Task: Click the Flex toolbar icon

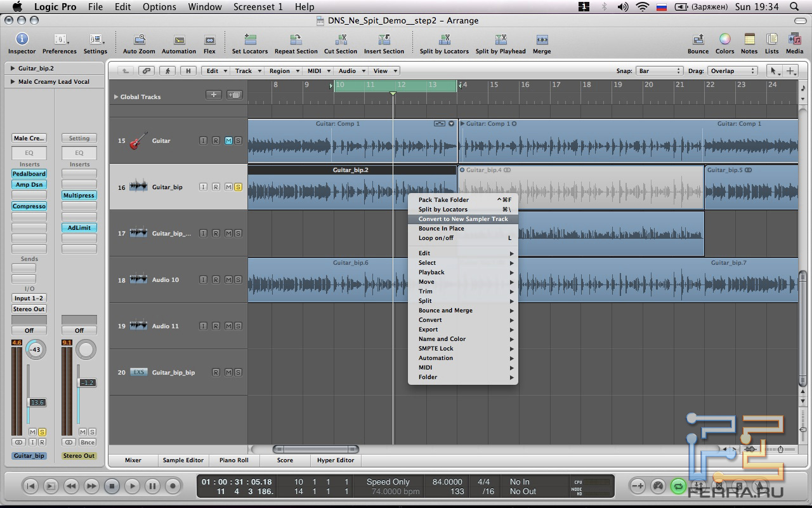Action: pos(209,40)
